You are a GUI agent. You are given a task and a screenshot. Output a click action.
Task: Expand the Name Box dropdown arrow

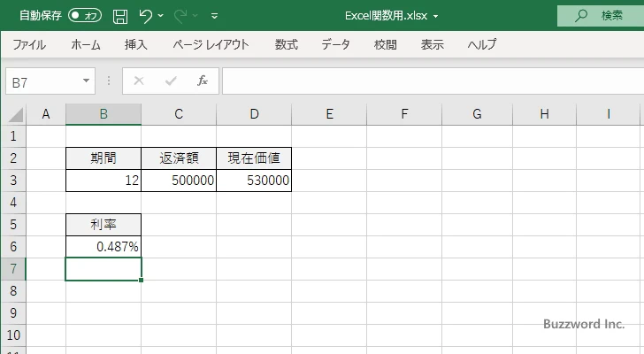pyautogui.click(x=87, y=81)
